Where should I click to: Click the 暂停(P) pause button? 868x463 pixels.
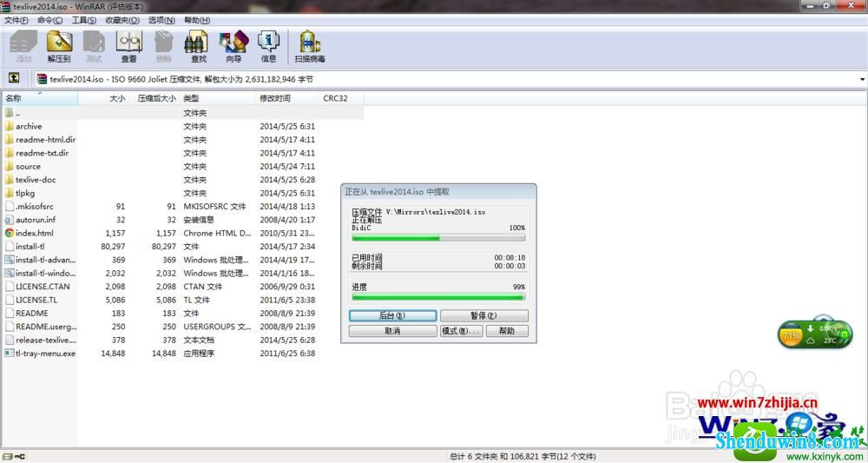483,315
